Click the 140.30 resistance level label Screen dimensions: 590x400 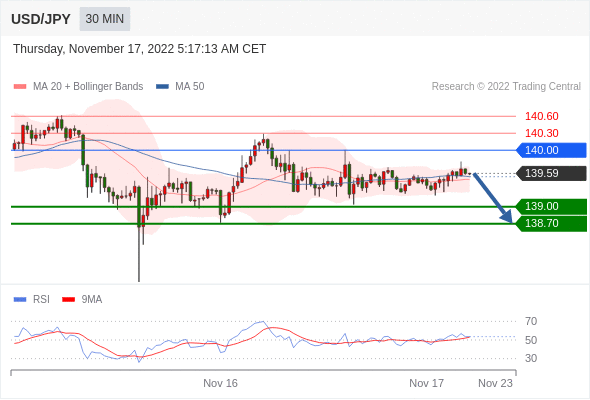point(541,133)
